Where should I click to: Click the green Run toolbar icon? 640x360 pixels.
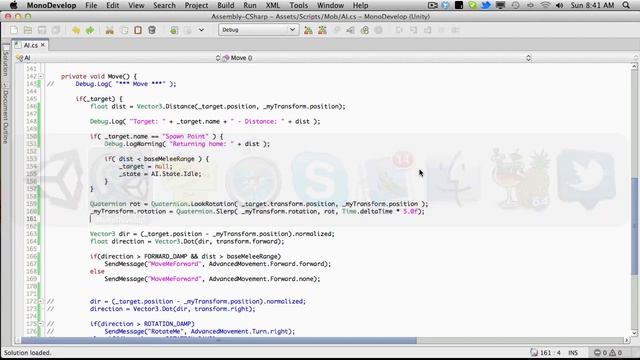174,30
